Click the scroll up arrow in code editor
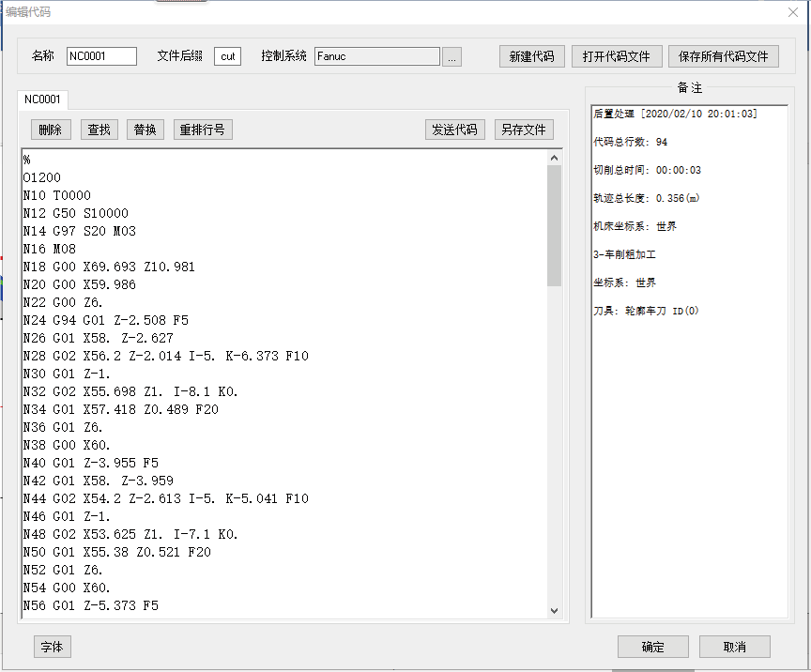 coord(554,159)
